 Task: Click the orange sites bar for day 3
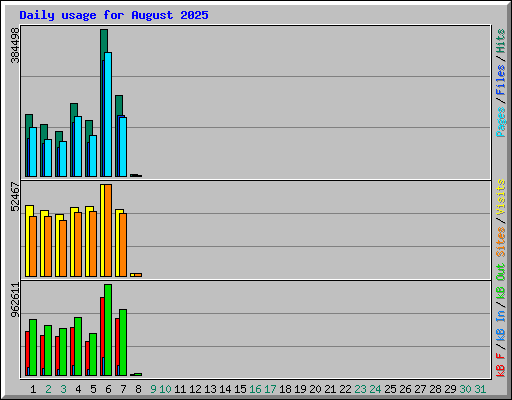(x=63, y=248)
